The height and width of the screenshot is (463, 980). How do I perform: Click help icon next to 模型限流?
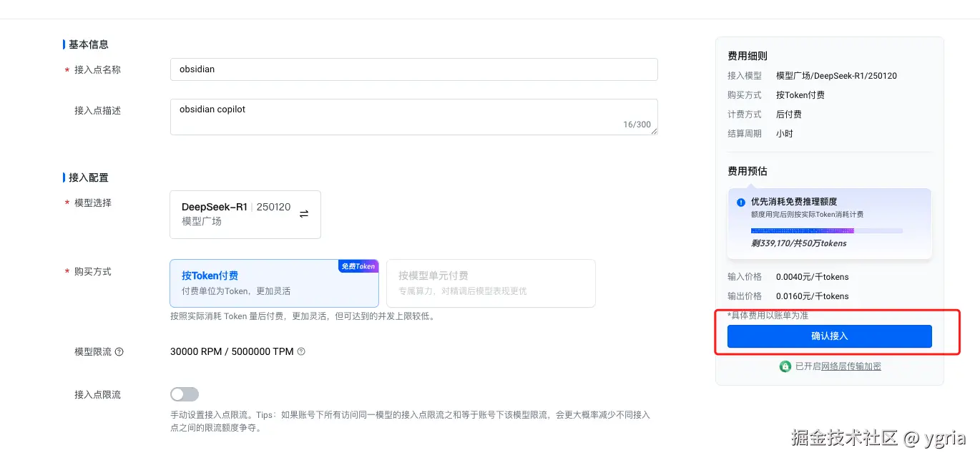pos(119,351)
